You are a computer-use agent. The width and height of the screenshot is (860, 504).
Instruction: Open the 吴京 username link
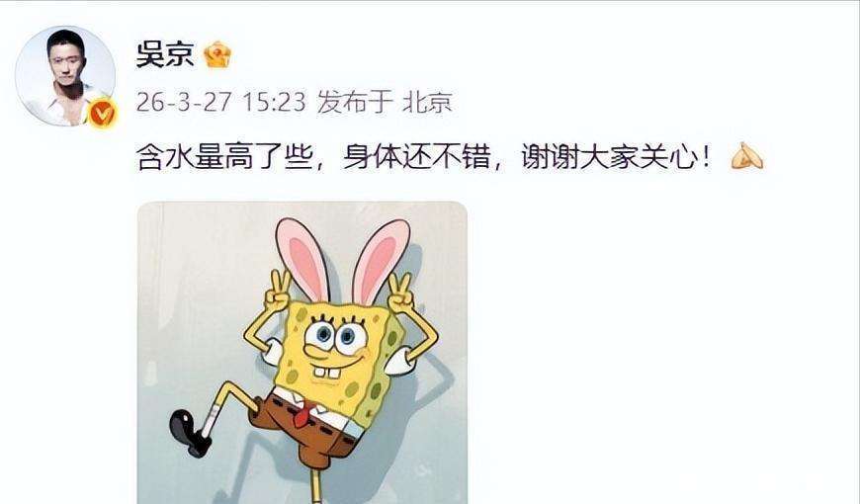click(165, 53)
